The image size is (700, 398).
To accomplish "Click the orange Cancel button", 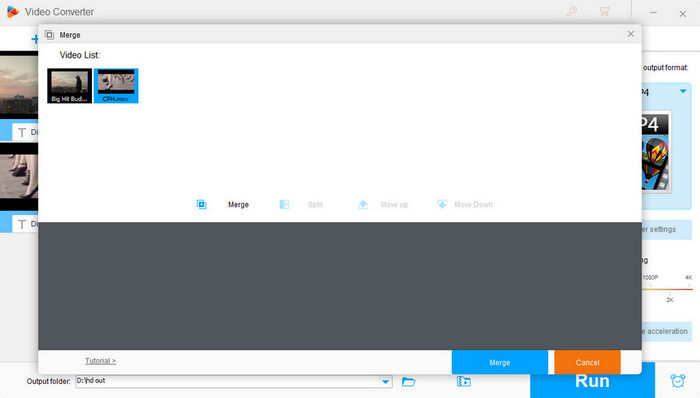I will [587, 362].
